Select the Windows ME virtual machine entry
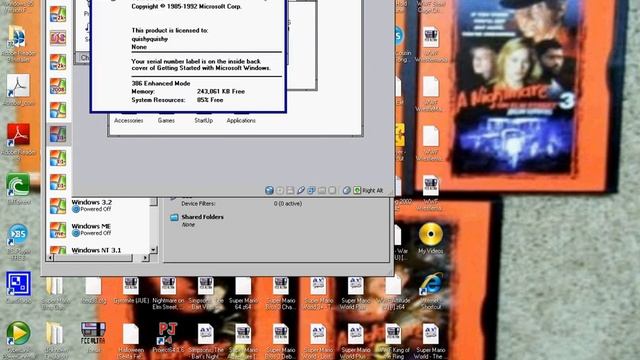 [x=98, y=229]
